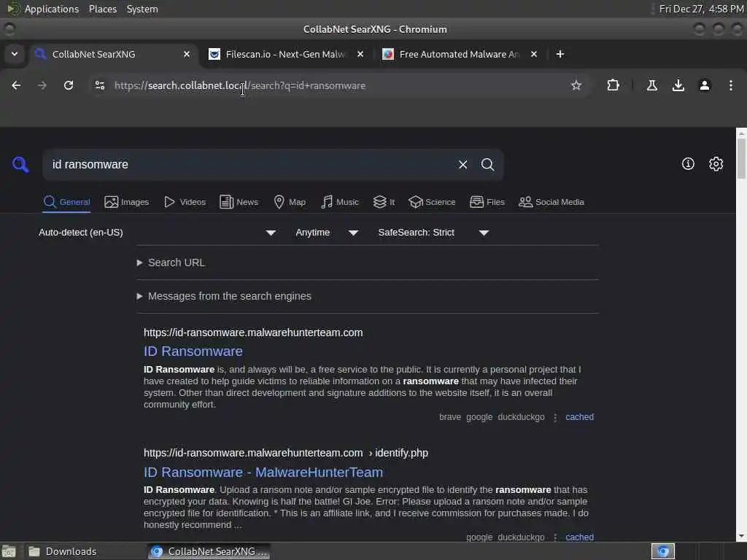Image resolution: width=747 pixels, height=560 pixels.
Task: Open Chrome Labs flask icon
Action: (x=651, y=85)
